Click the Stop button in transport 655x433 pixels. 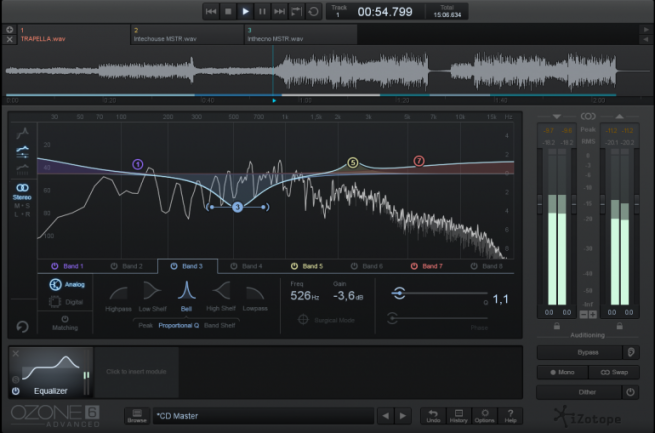[x=228, y=11]
